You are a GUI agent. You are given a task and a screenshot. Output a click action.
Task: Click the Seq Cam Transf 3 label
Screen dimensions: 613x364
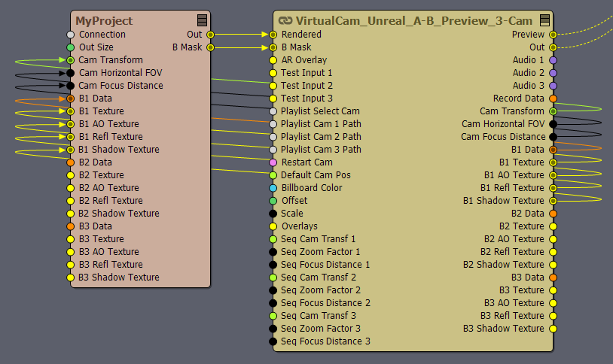click(x=319, y=316)
